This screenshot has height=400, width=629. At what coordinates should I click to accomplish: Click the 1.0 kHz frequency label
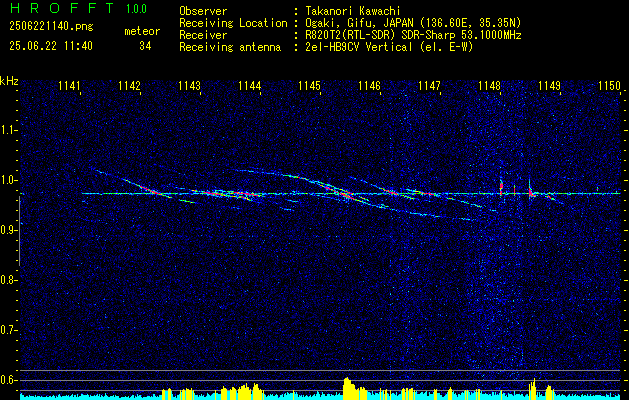click(8, 180)
